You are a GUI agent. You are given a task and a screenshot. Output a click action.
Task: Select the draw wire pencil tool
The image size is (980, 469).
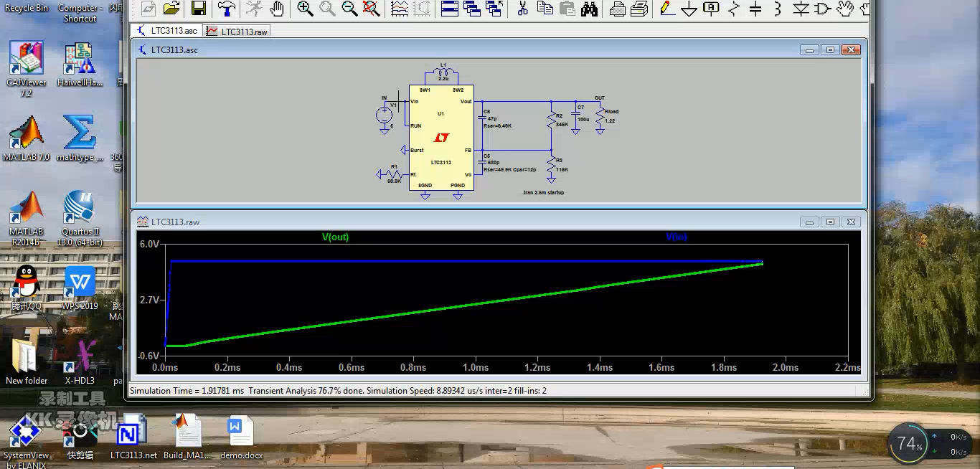coord(666,9)
